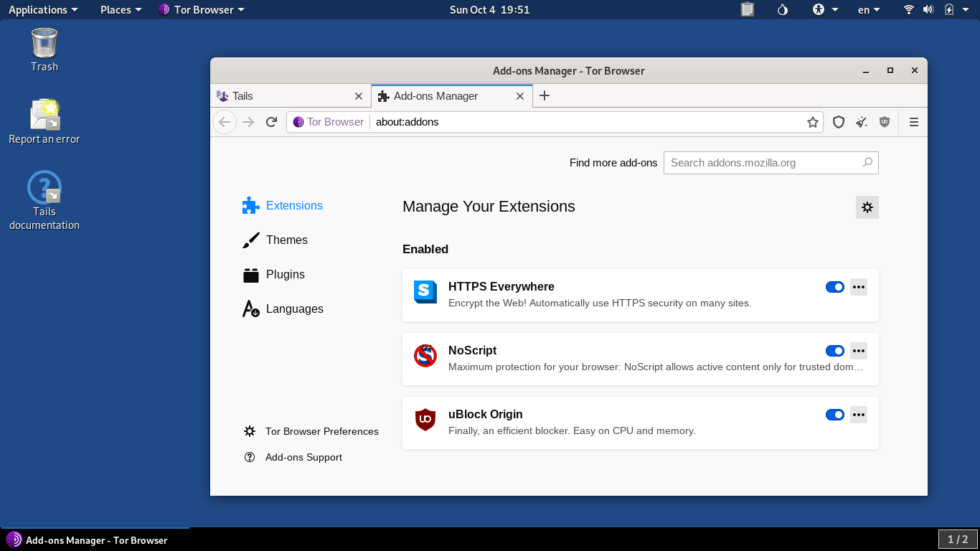This screenshot has width=980, height=551.
Task: Disable the NoScript extension toggle
Action: [835, 351]
